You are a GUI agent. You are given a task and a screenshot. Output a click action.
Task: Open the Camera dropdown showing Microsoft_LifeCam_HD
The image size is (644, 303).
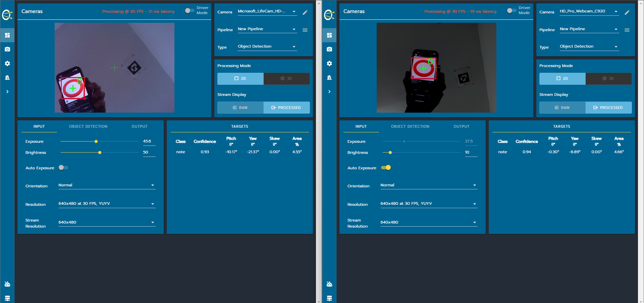(x=267, y=11)
